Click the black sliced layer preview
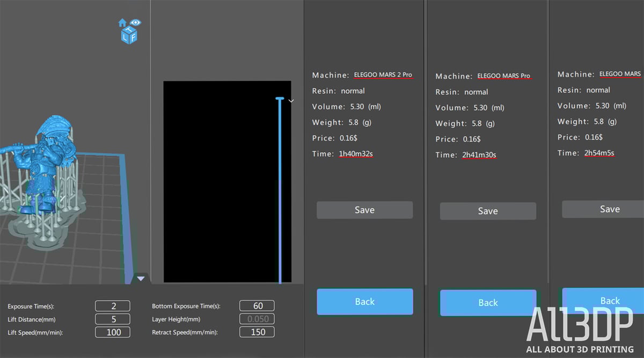 click(x=227, y=182)
